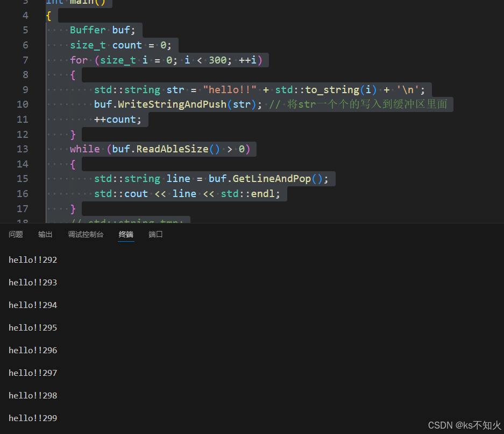Viewport: 504px width, 434px height.
Task: Click the closing brace on line 12
Action: 73,135
